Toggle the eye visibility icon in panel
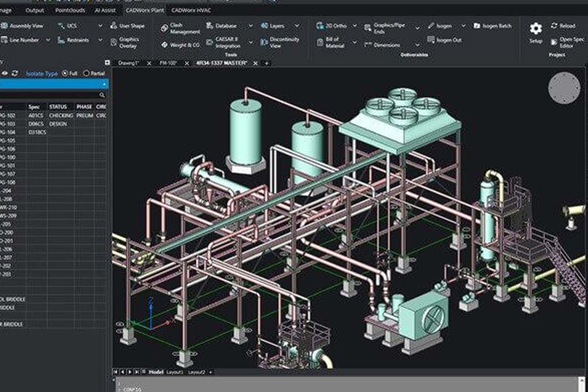Viewport: 588px width, 392px height. 5,73
